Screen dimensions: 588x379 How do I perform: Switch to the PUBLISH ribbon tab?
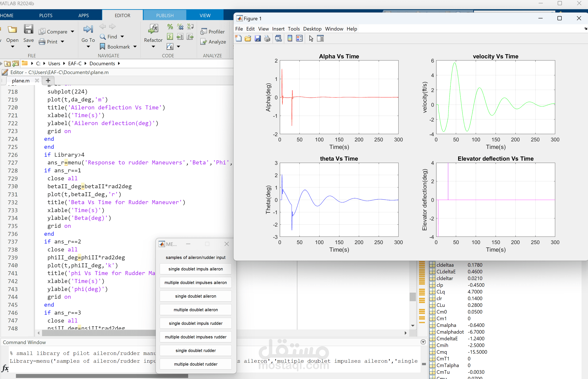point(165,15)
